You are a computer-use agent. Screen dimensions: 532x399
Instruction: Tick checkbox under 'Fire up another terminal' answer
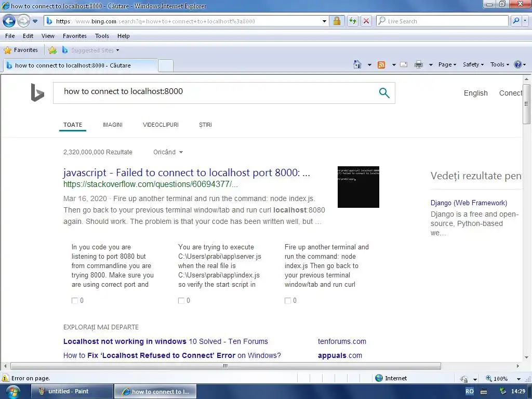tap(288, 301)
